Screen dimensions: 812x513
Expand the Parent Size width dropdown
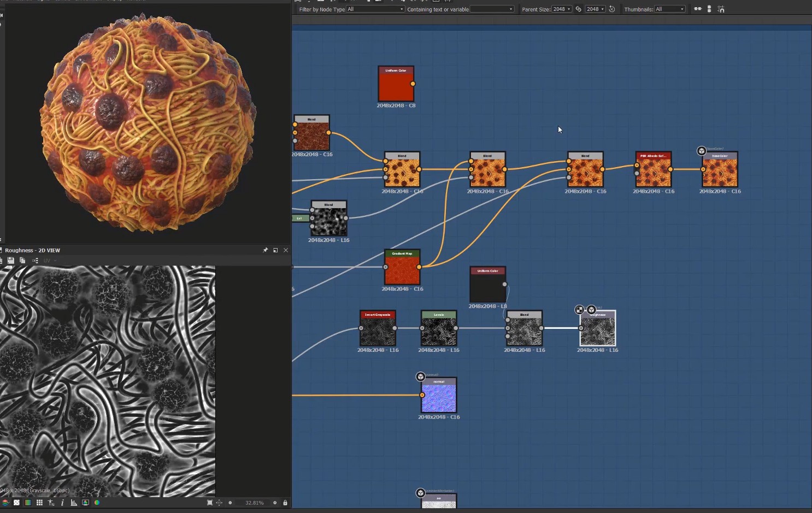point(561,9)
